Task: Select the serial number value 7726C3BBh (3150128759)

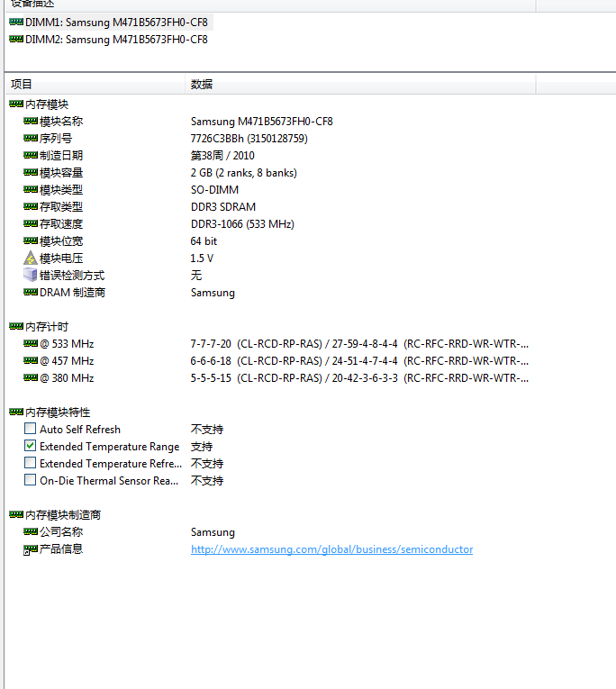Action: [x=249, y=139]
